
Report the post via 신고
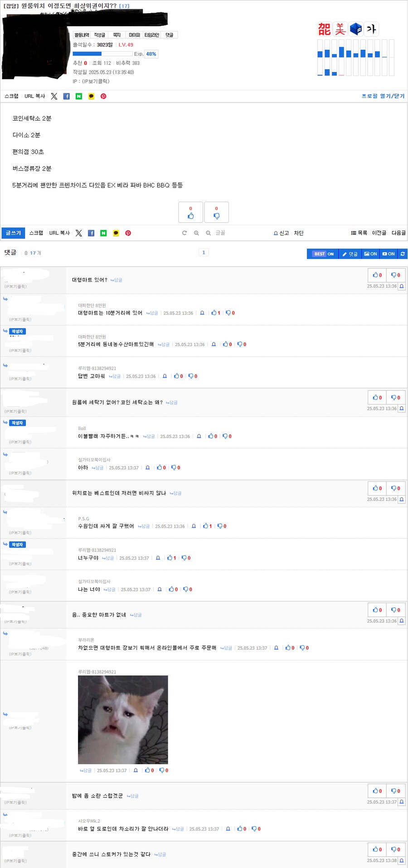pyautogui.click(x=281, y=233)
